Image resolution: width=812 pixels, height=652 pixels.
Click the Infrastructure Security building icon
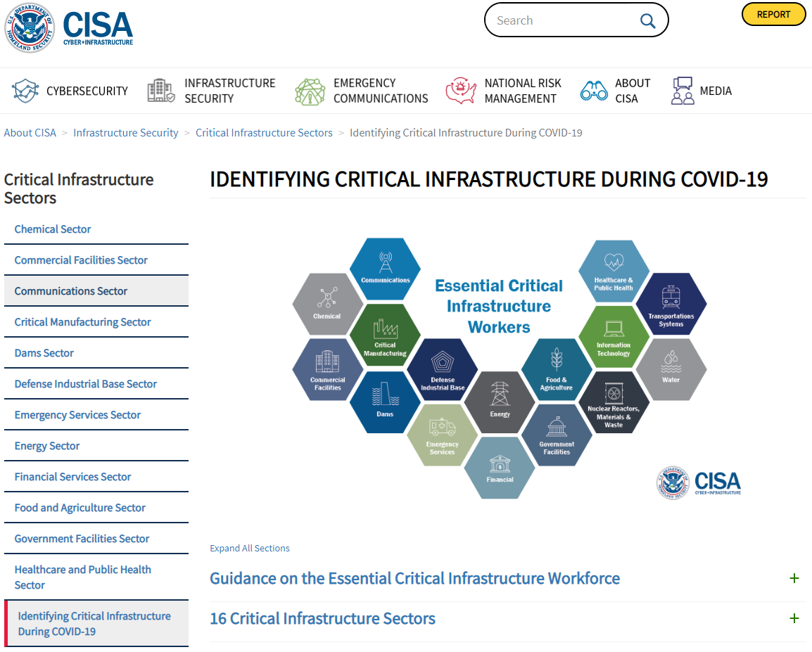click(x=161, y=91)
